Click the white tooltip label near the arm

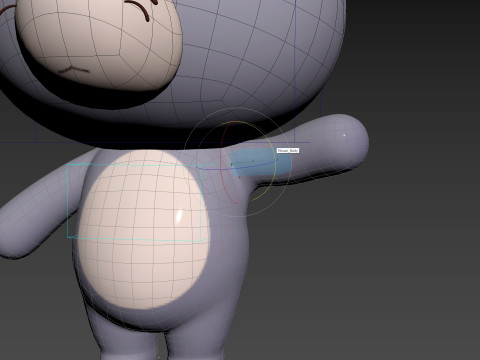288,151
